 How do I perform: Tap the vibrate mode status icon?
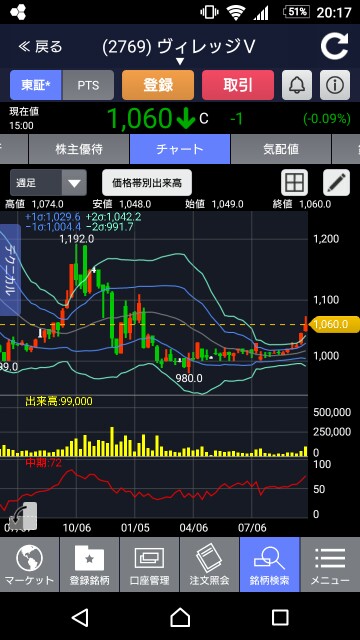coord(209,12)
